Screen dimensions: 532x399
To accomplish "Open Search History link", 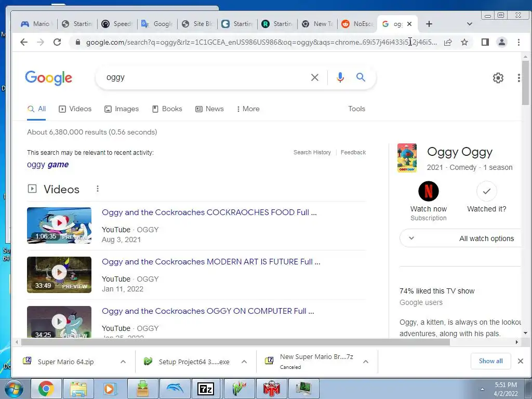I will pyautogui.click(x=312, y=152).
